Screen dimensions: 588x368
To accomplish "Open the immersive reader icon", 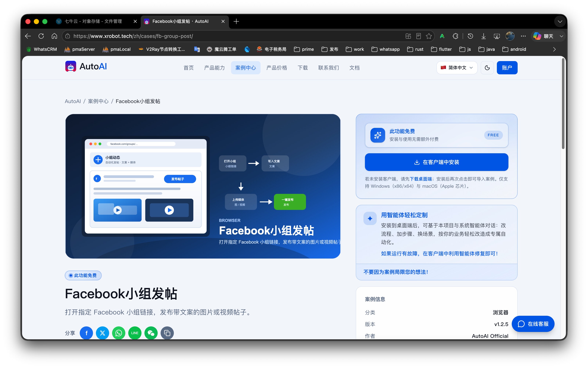I will click(x=418, y=36).
